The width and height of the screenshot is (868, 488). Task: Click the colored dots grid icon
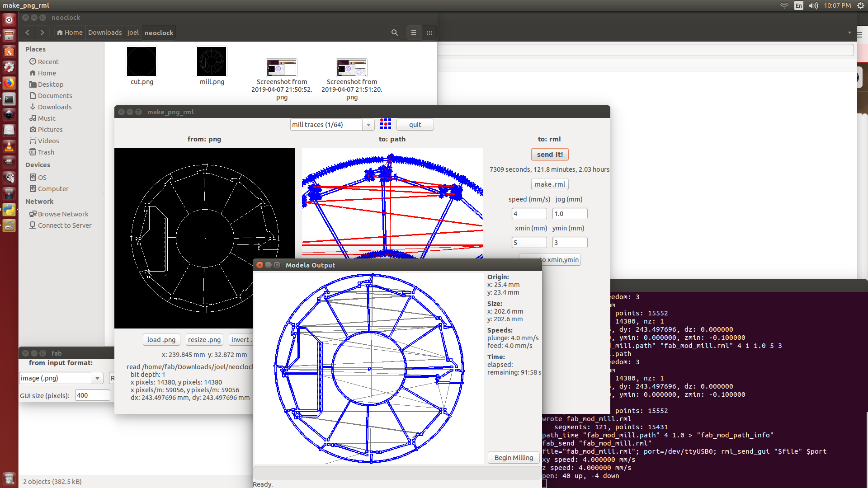click(385, 124)
